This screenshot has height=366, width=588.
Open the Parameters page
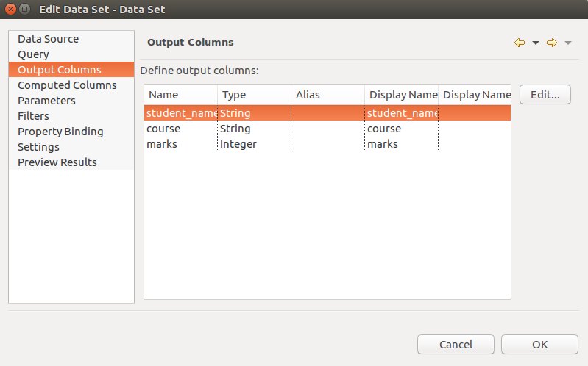[46, 101]
